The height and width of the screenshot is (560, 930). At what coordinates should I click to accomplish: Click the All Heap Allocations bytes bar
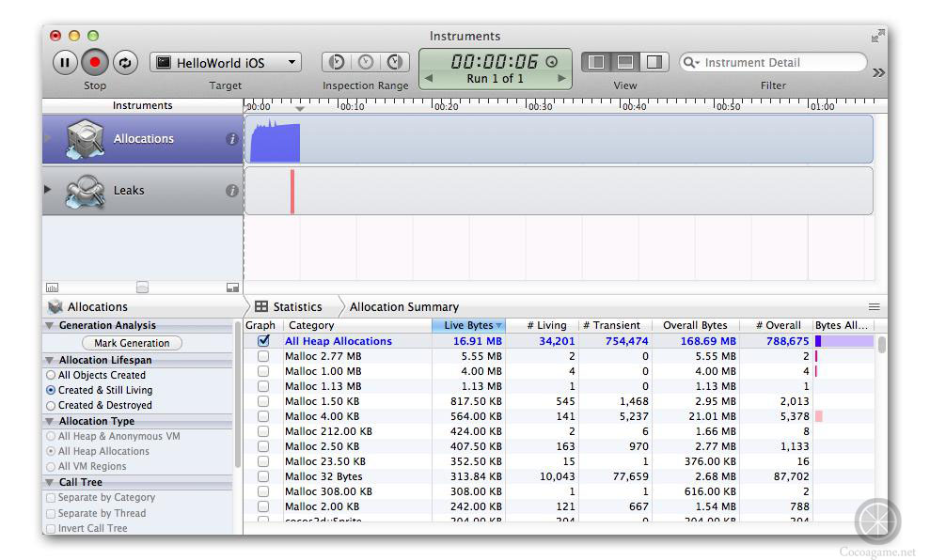pyautogui.click(x=844, y=341)
